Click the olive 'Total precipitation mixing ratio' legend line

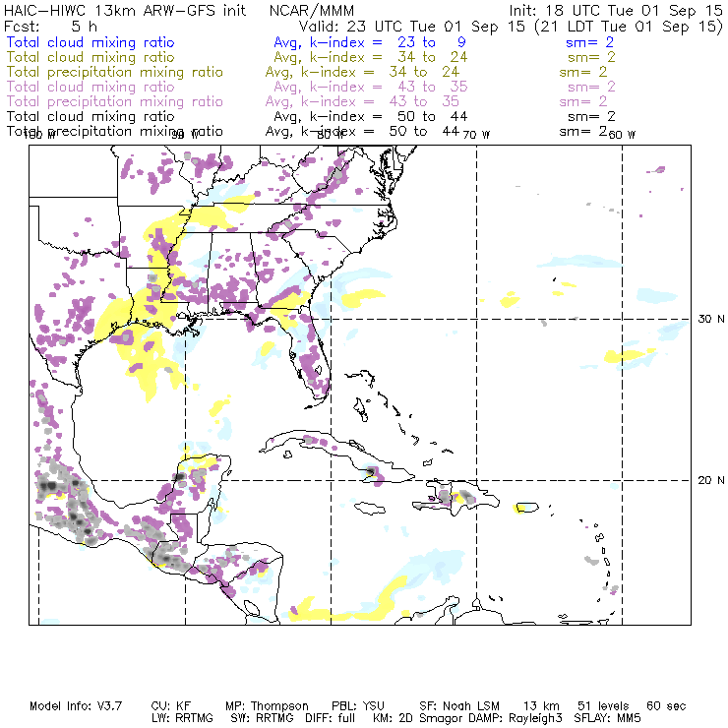tap(115, 72)
